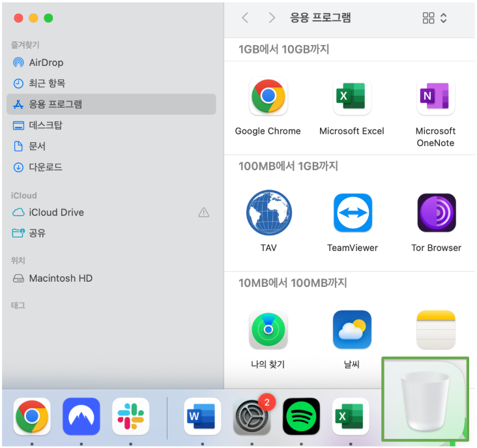Select Macintosh HD under 위치
This screenshot has width=477, height=448.
[x=61, y=278]
